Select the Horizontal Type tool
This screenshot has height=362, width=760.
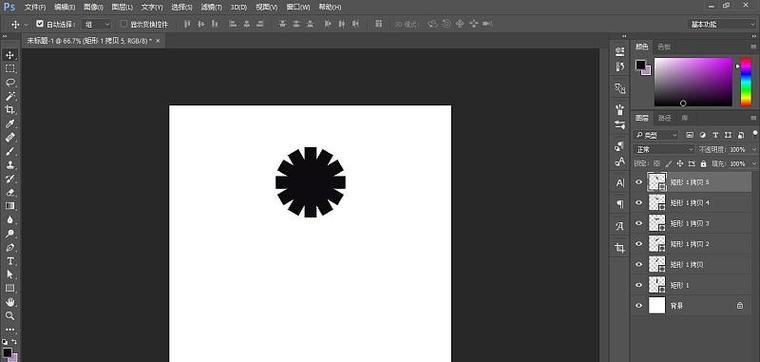click(10, 261)
